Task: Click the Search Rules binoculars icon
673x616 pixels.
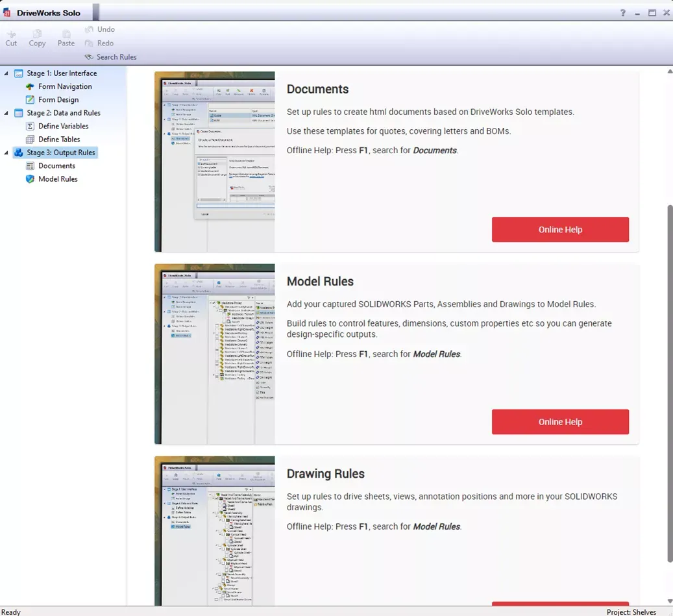Action: [x=89, y=56]
